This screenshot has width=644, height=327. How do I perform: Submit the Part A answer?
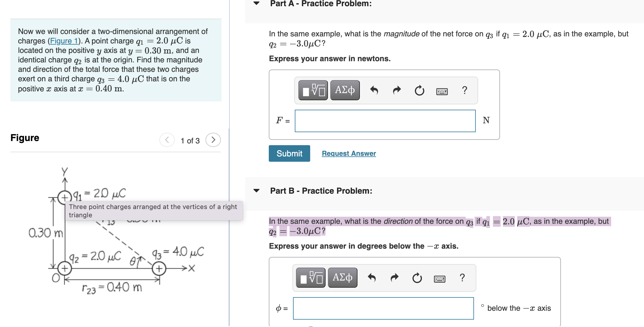coord(289,153)
